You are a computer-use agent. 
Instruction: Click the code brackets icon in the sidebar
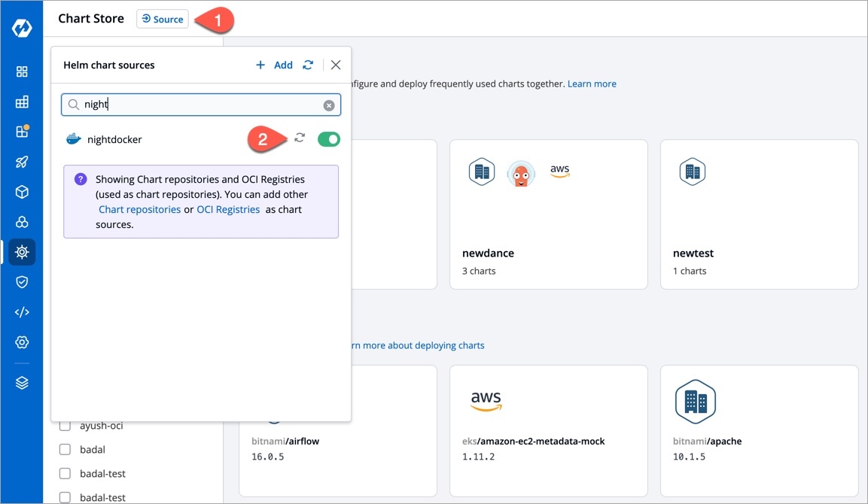click(x=22, y=312)
